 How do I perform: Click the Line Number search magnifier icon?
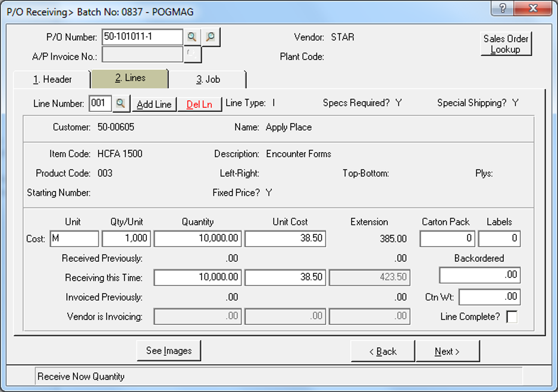tap(121, 104)
